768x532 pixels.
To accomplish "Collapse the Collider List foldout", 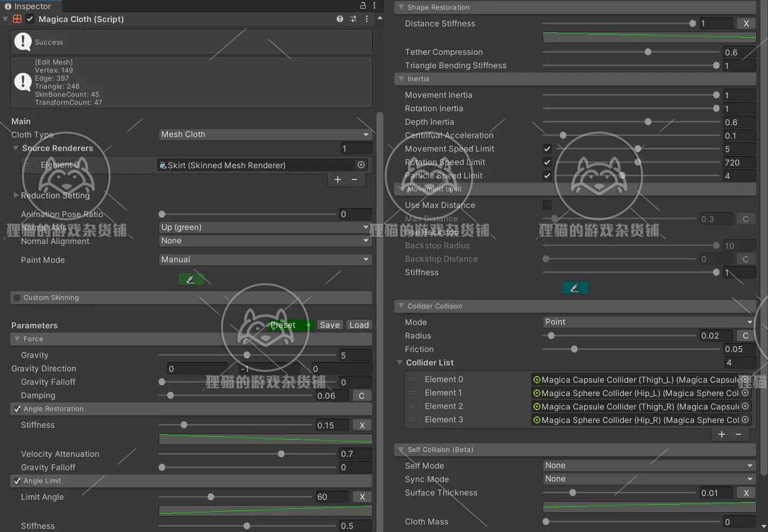I will pyautogui.click(x=400, y=362).
